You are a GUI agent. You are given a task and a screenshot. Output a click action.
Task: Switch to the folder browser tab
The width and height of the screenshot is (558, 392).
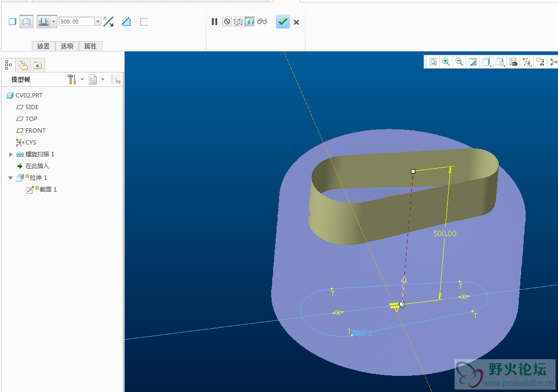[x=23, y=66]
